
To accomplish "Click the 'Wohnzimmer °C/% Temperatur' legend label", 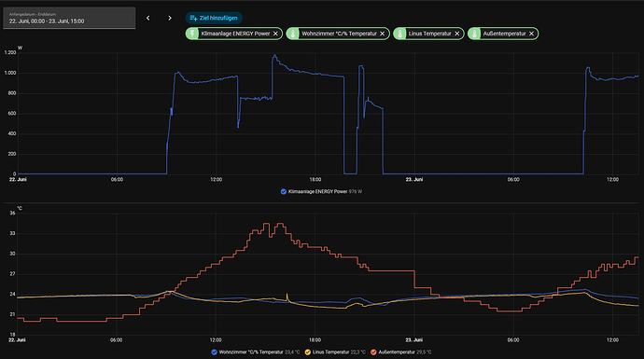I will [x=251, y=352].
